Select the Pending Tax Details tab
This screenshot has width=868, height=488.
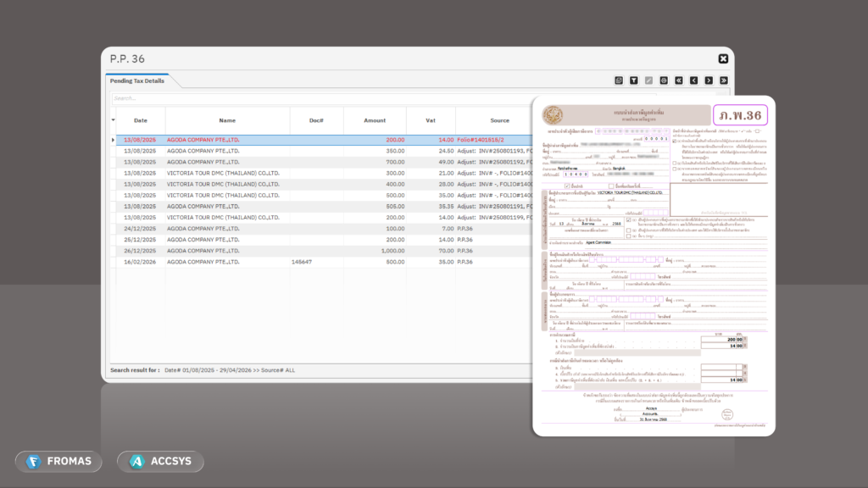tap(137, 80)
